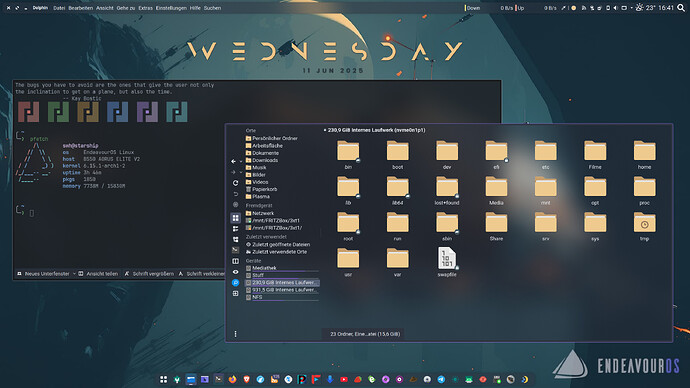Open the volume icon in the system tray
The image size is (690, 388).
coord(616,8)
